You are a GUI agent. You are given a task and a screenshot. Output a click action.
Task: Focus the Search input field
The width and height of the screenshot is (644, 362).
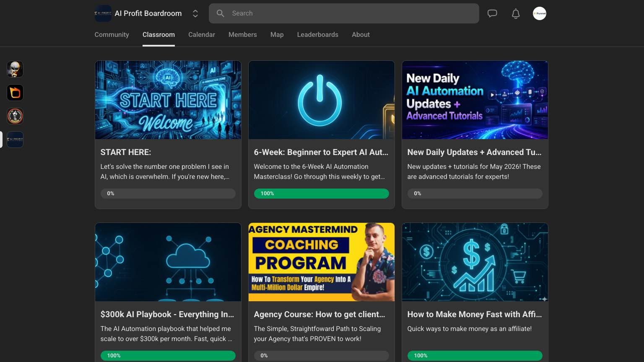pos(344,13)
